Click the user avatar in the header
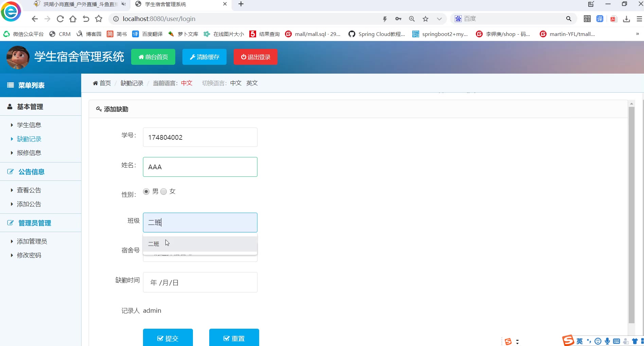Image resolution: width=644 pixels, height=346 pixels. pyautogui.click(x=18, y=57)
